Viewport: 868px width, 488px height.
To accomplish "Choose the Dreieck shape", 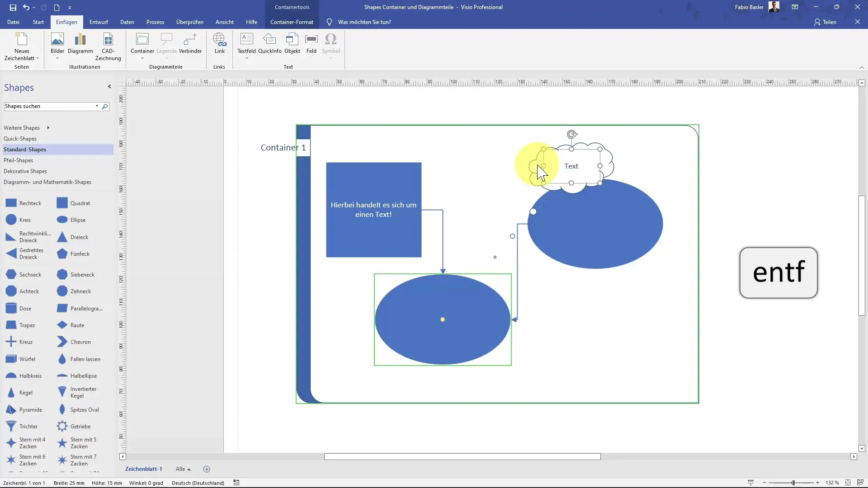I will click(x=72, y=237).
